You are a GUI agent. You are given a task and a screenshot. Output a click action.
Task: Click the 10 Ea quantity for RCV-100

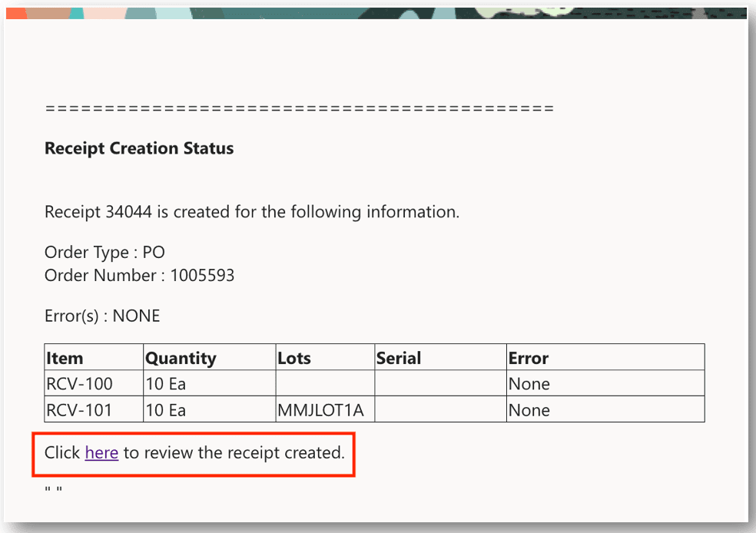coord(166,384)
